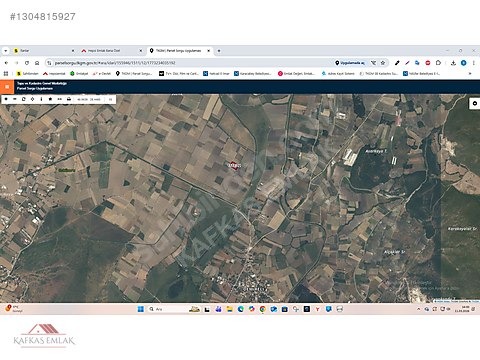The height and width of the screenshot is (360, 480).
Task: Open the 'Adres Kayıt Sistemi' bookmark
Action: (x=338, y=73)
